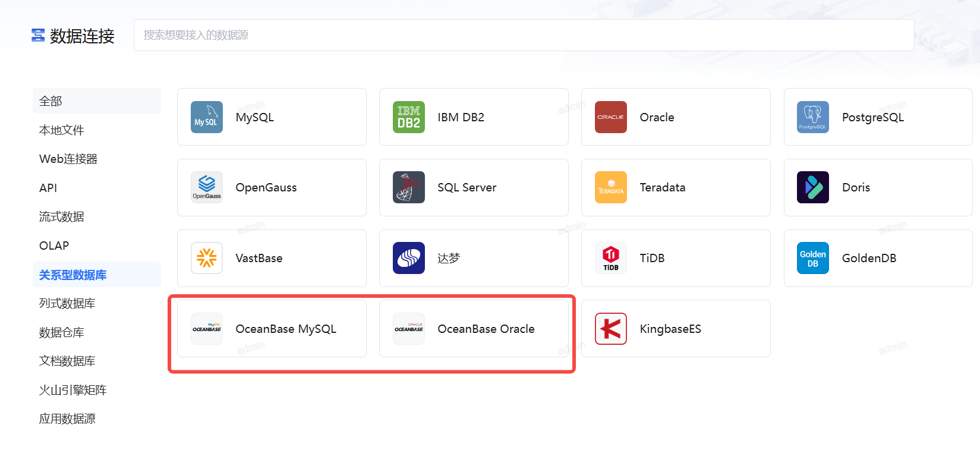Screen dimensions: 980x450
Task: Select the 火山引擎矩阵 category
Action: tap(97, 390)
